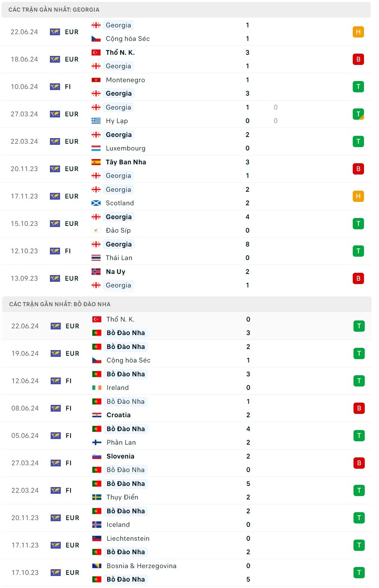Open the Liechtenstein team link
Image resolution: width=379 pixels, height=588 pixels.
(128, 538)
